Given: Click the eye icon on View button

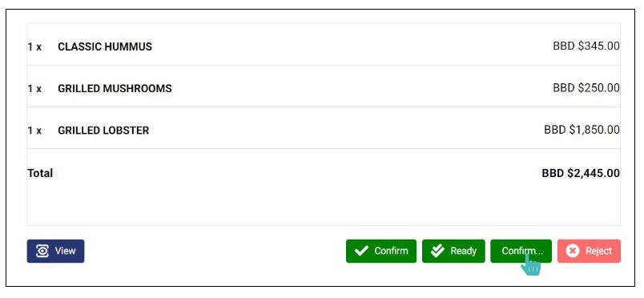Looking at the screenshot, I should (x=42, y=251).
